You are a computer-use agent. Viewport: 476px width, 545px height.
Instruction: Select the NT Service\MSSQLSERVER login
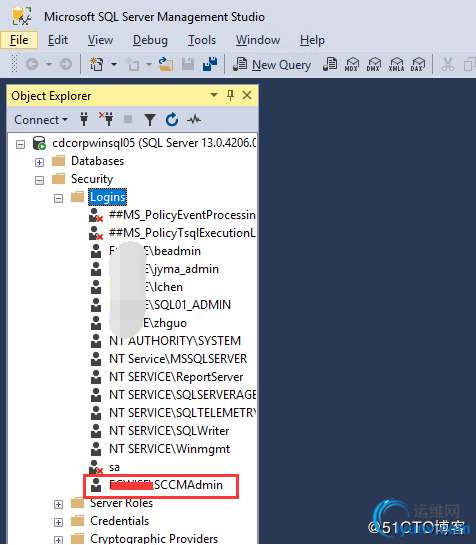(x=178, y=359)
